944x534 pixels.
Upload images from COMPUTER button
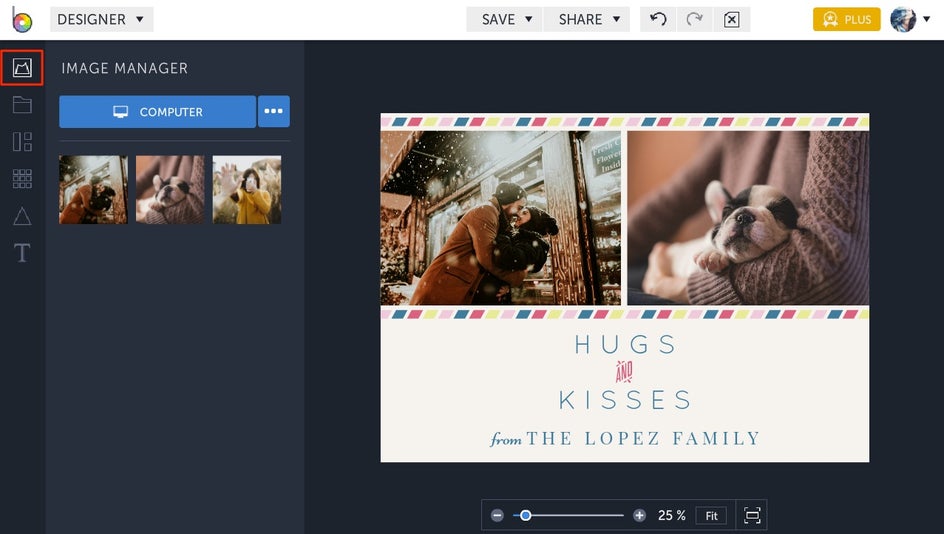pos(158,111)
